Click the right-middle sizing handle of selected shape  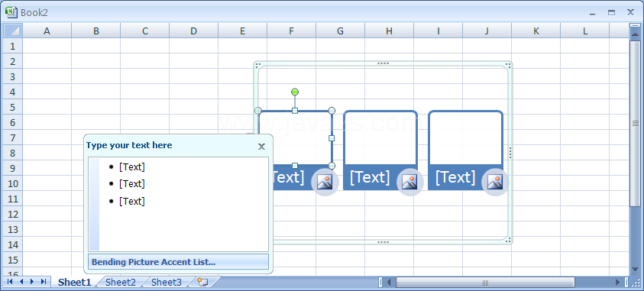pyautogui.click(x=332, y=138)
